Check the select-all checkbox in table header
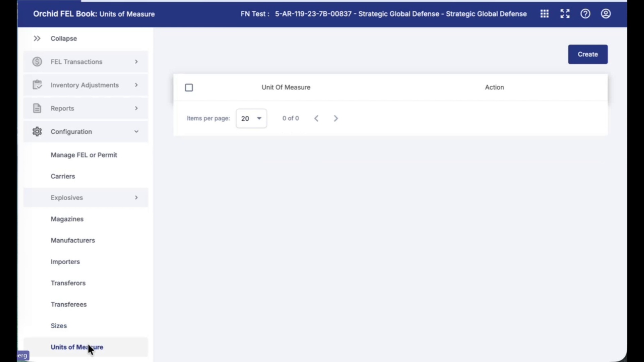The width and height of the screenshot is (644, 362). [x=189, y=87]
